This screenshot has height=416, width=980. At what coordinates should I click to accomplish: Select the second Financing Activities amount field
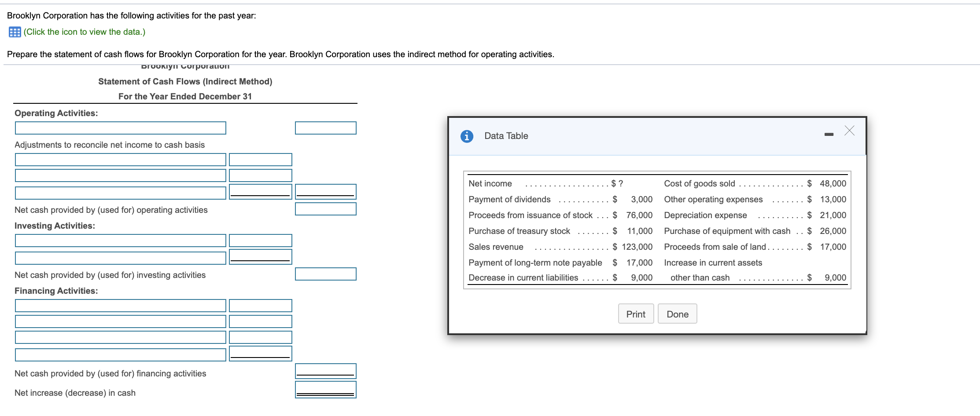[x=261, y=321]
